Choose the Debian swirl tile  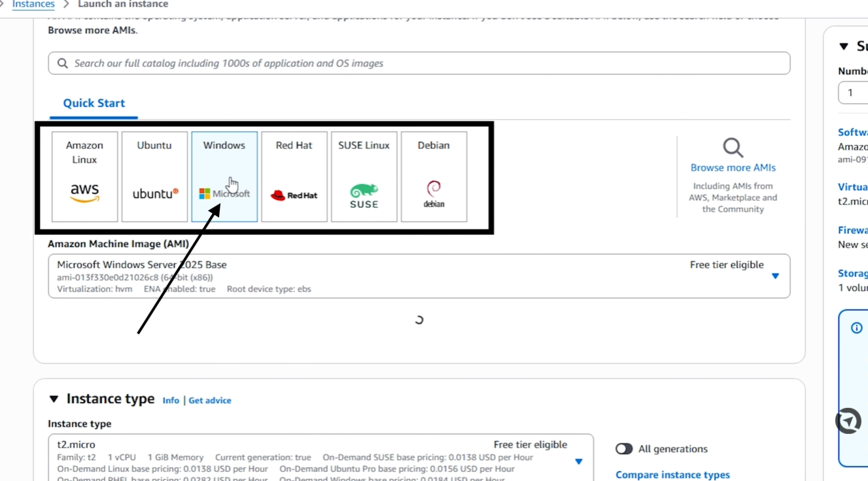coord(434,176)
